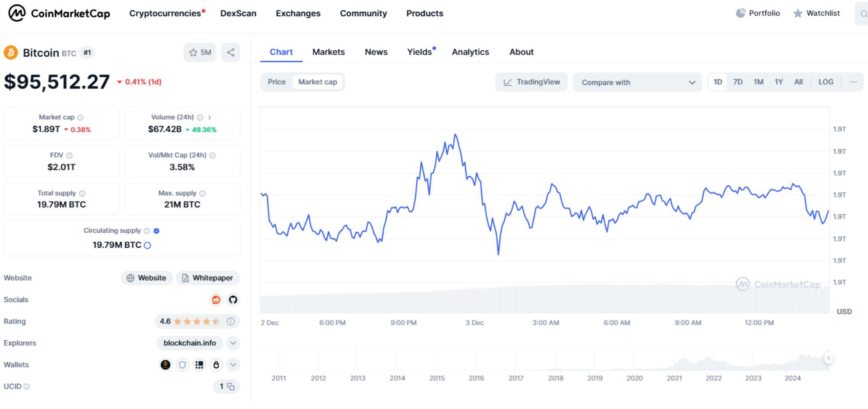Open the Exchanges menu
The width and height of the screenshot is (868, 409).
(x=298, y=13)
